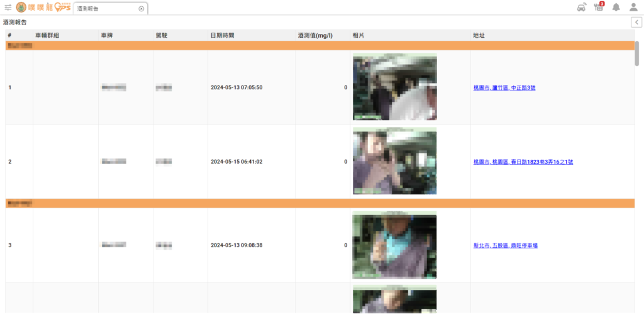Sort by the 車輛群組 column header
The width and height of the screenshot is (644, 317).
coord(65,35)
